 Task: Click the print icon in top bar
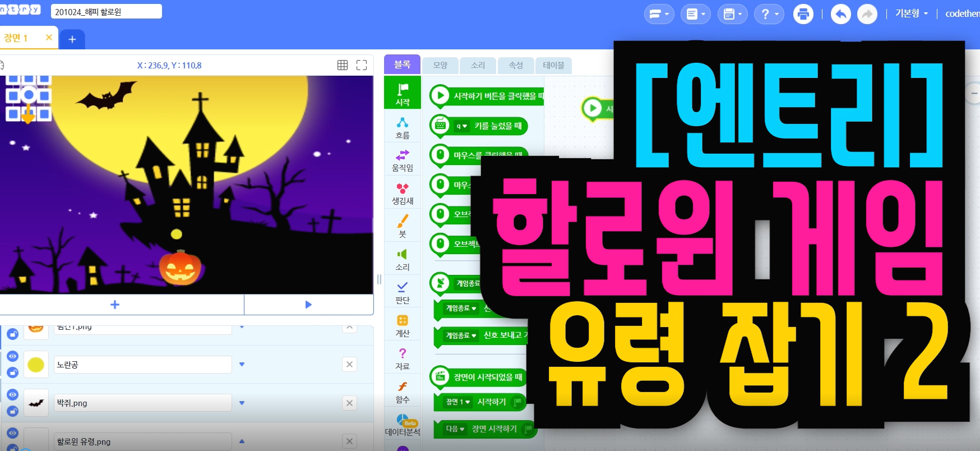point(803,14)
